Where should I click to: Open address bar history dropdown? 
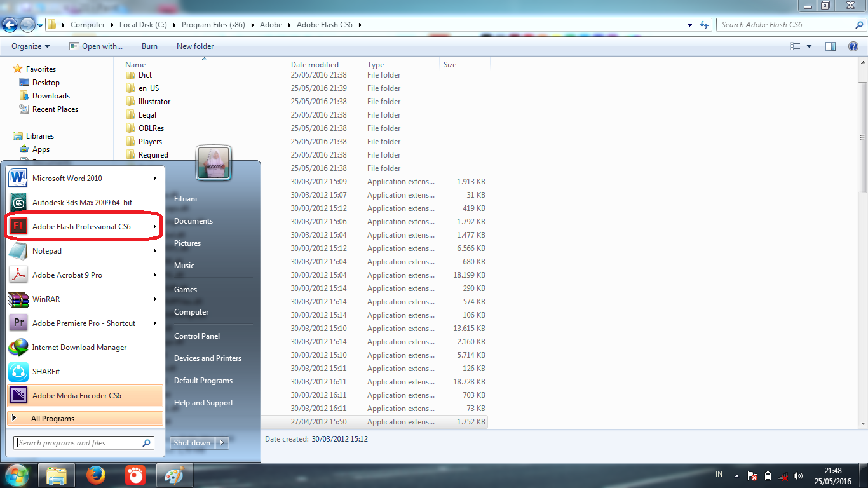click(x=690, y=25)
